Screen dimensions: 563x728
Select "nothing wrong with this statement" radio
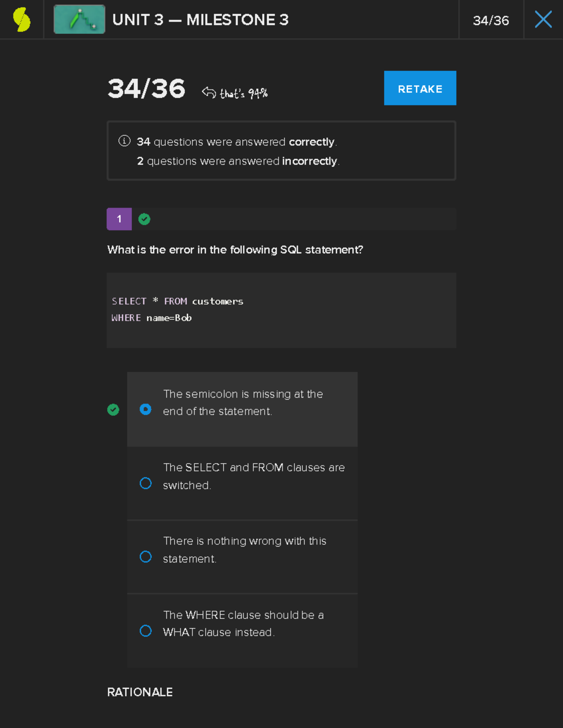[x=145, y=556]
